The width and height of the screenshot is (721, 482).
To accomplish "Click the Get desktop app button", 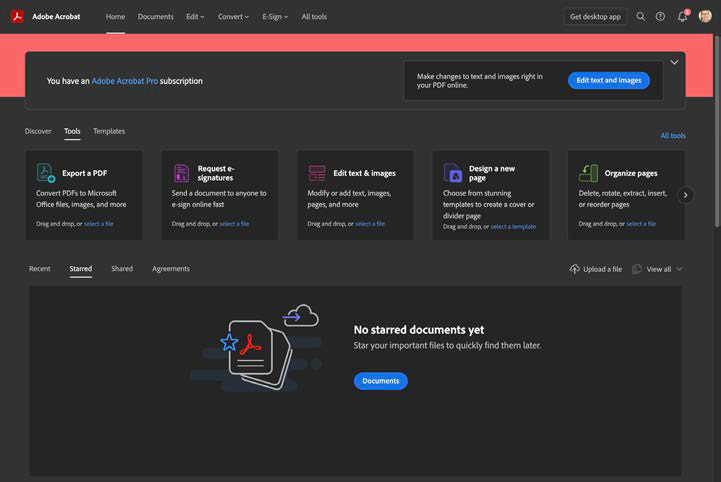I will click(x=595, y=17).
